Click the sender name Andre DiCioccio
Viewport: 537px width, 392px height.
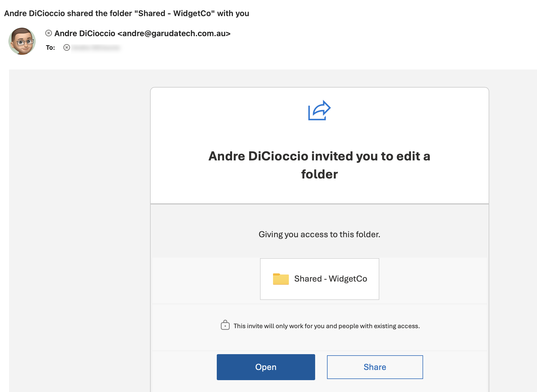pyautogui.click(x=85, y=33)
